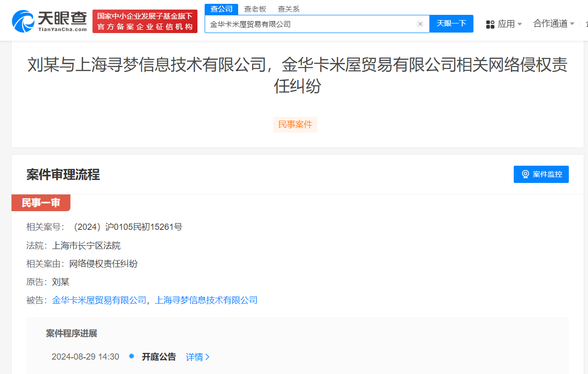Image resolution: width=588 pixels, height=374 pixels.
Task: Select the 查公司 tab
Action: coord(221,9)
